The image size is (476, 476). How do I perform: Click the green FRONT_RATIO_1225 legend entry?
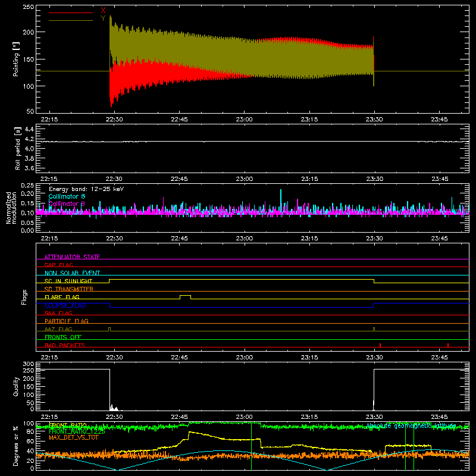[77, 431]
